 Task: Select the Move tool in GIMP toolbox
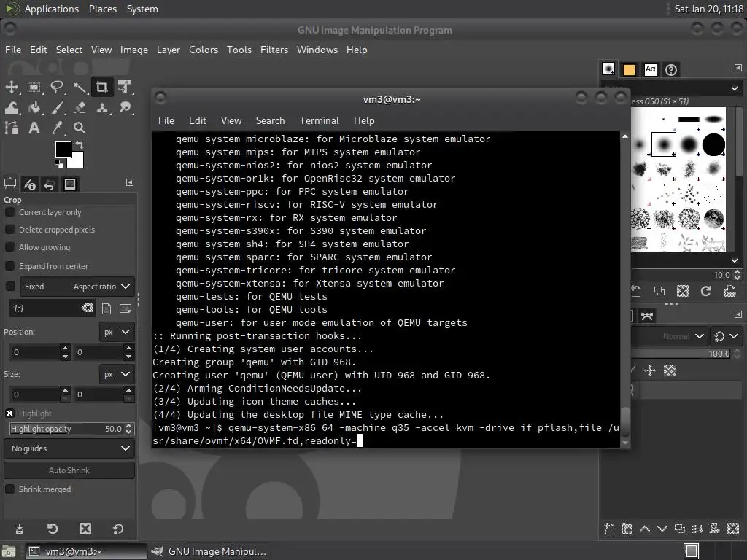12,87
